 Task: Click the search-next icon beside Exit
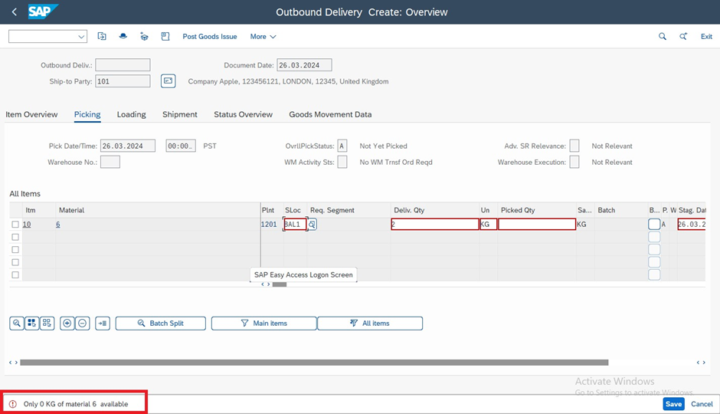(x=683, y=36)
